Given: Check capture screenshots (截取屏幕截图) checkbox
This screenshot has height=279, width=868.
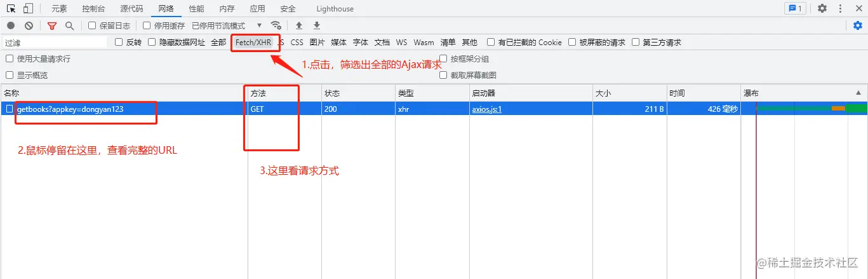Looking at the screenshot, I should [444, 75].
